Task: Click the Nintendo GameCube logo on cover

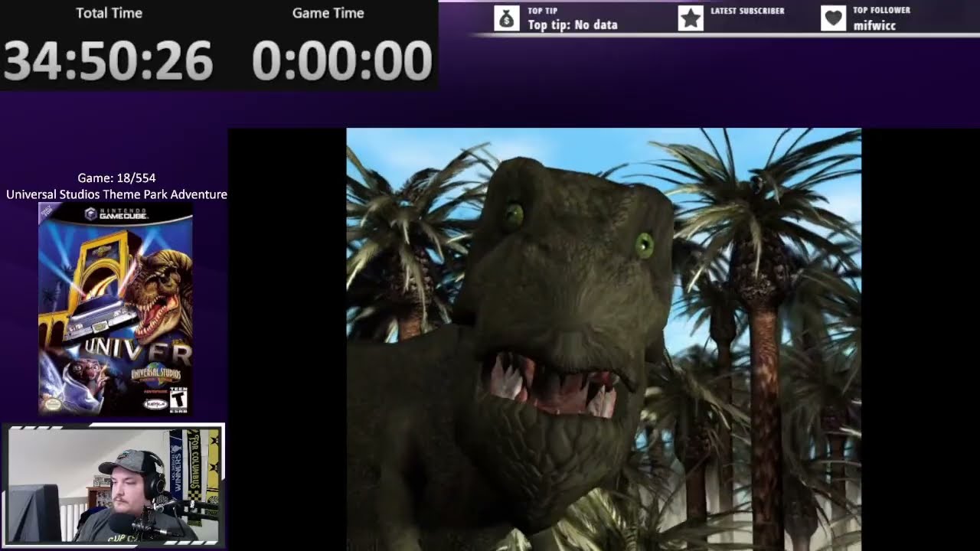Action: click(116, 214)
